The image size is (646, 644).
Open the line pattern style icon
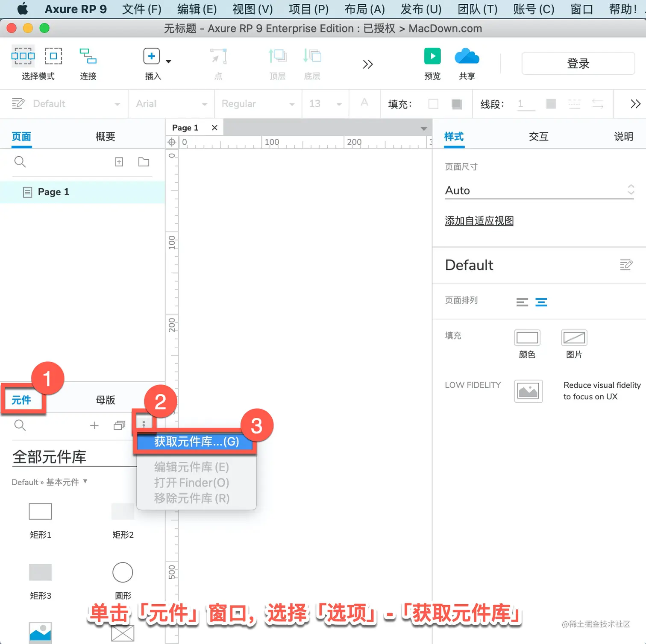point(574,104)
